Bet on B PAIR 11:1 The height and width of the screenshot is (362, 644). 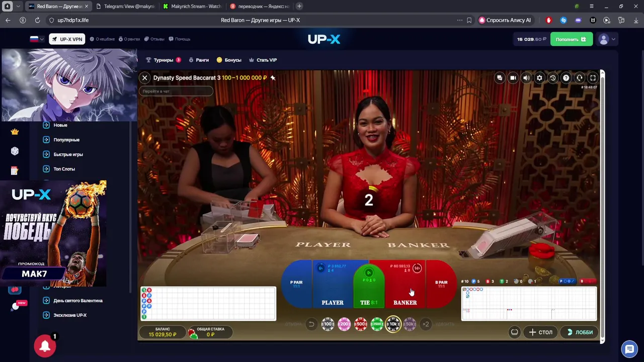[x=441, y=284]
